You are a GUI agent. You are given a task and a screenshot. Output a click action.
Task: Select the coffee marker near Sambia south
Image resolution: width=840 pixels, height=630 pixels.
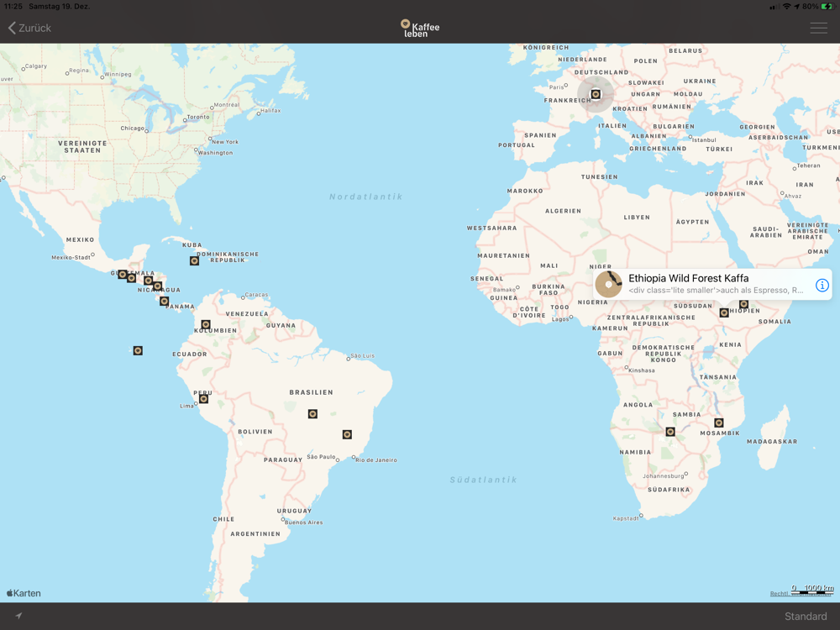pyautogui.click(x=670, y=431)
